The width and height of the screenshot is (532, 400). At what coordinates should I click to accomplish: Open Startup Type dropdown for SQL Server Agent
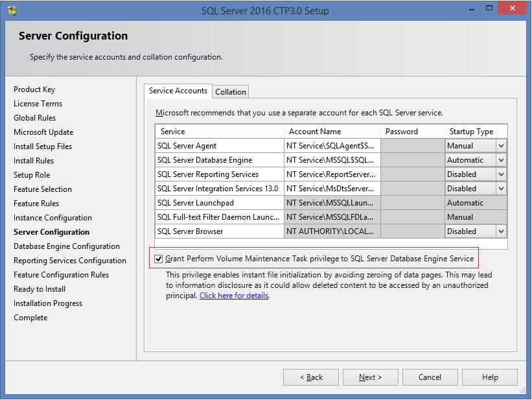click(501, 146)
